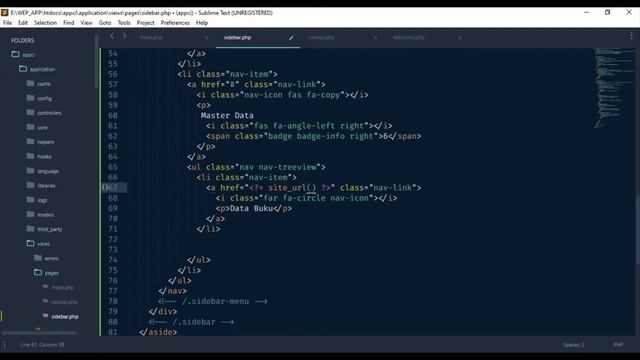
Task: Expand the helpers folder
Action: (x=31, y=141)
